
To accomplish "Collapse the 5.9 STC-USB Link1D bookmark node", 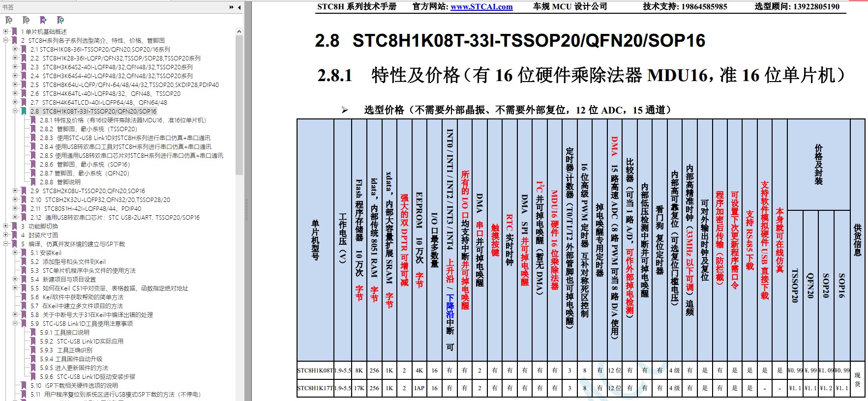I will click(x=15, y=323).
